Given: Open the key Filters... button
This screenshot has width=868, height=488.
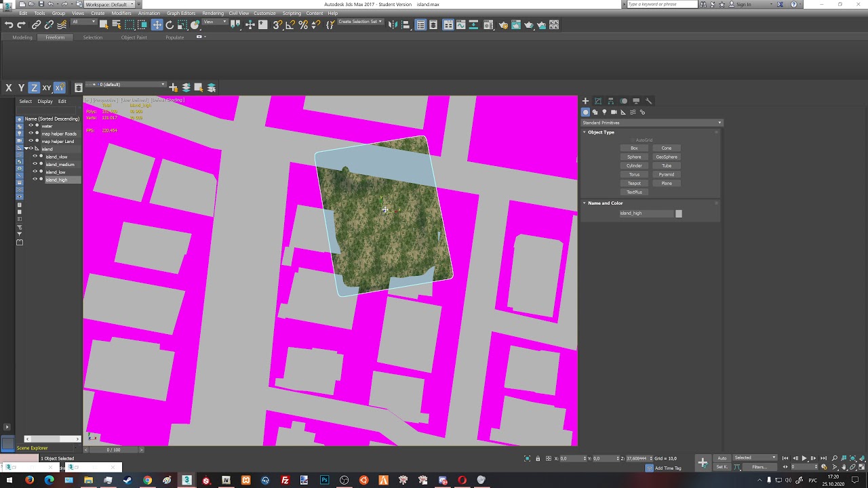Looking at the screenshot, I should click(759, 467).
